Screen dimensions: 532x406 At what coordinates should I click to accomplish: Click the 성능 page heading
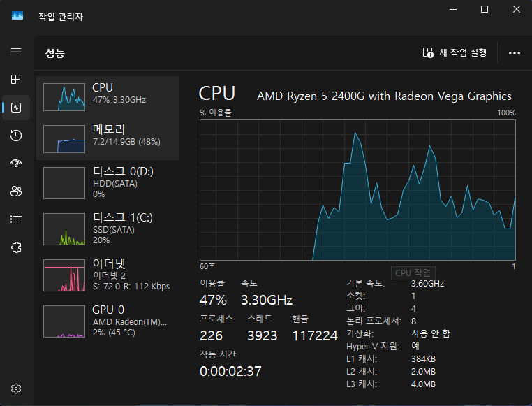coord(55,53)
